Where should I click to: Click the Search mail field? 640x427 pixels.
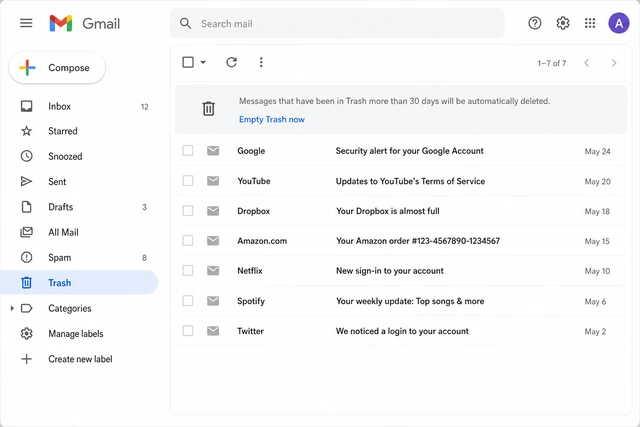337,23
